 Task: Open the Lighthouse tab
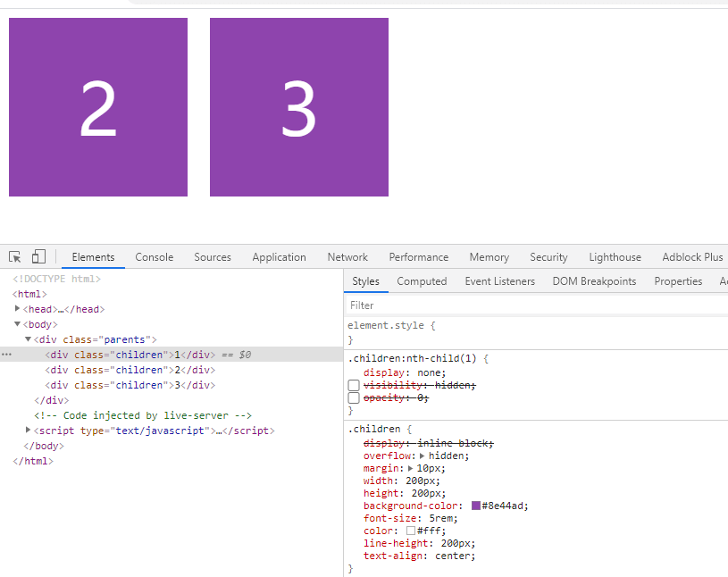click(x=615, y=257)
